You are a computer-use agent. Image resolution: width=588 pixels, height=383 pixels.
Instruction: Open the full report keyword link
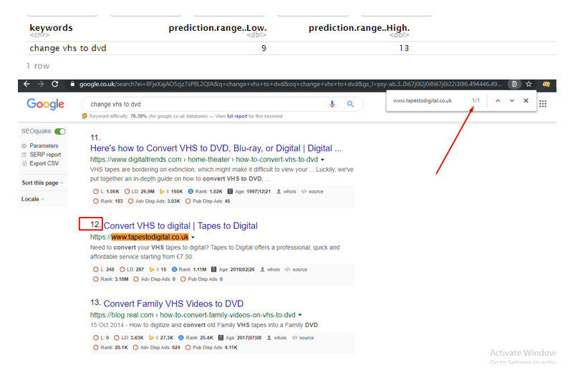click(x=237, y=116)
